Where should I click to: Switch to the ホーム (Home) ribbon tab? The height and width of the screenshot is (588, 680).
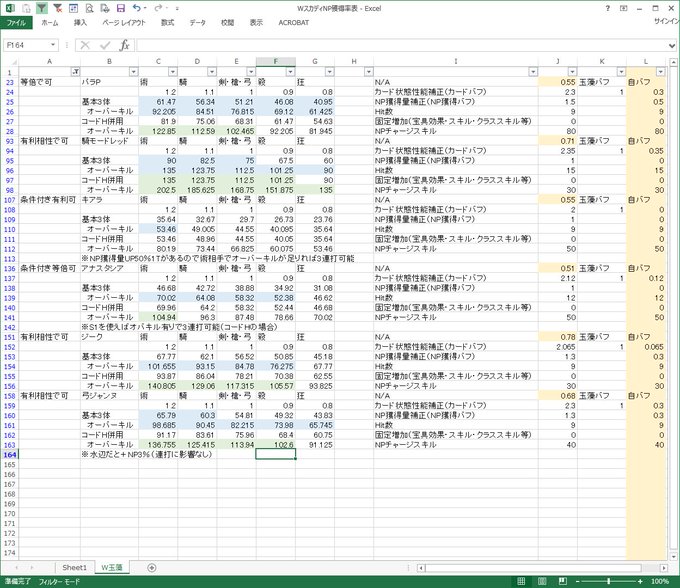click(x=50, y=23)
